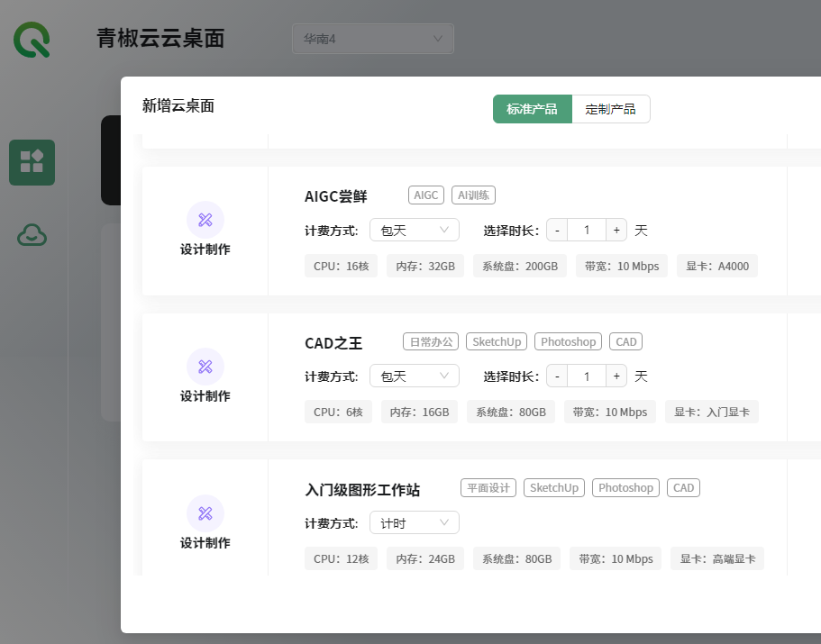Click the SketchUp tag on 入门级图形工作站
Image resolution: width=821 pixels, height=644 pixels.
tap(554, 488)
